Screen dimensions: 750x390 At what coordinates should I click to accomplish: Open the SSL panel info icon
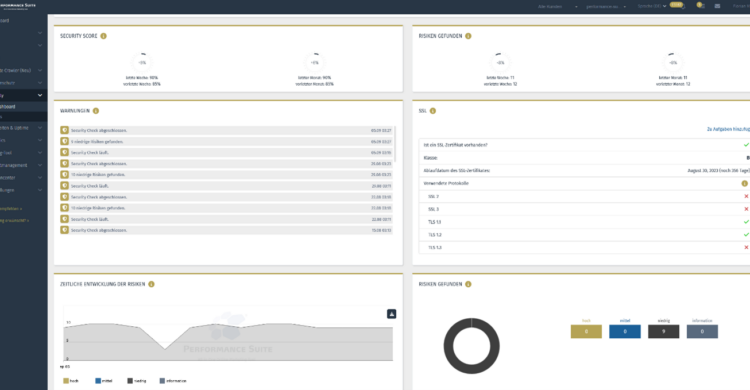433,111
